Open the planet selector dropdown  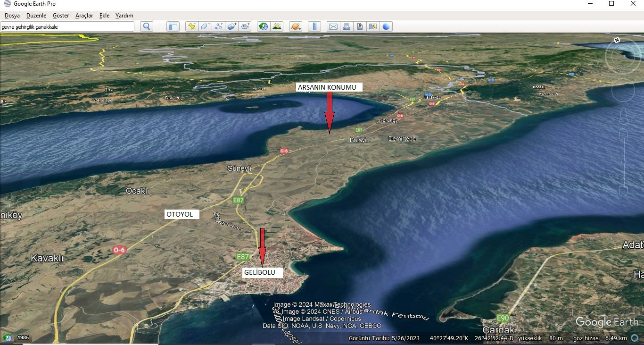296,27
